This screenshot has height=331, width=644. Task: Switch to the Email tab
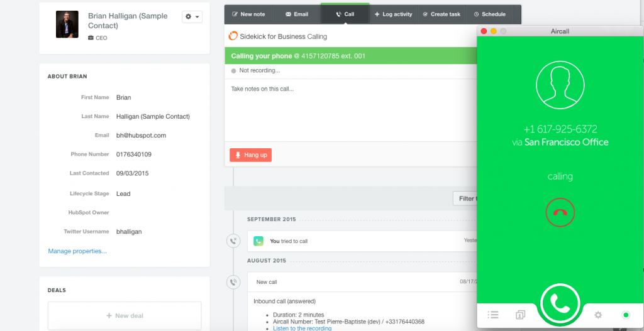(x=297, y=14)
